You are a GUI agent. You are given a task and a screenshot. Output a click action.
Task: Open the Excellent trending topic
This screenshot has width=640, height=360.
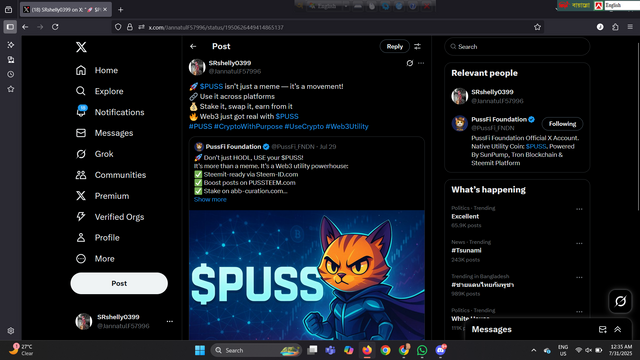pos(465,216)
